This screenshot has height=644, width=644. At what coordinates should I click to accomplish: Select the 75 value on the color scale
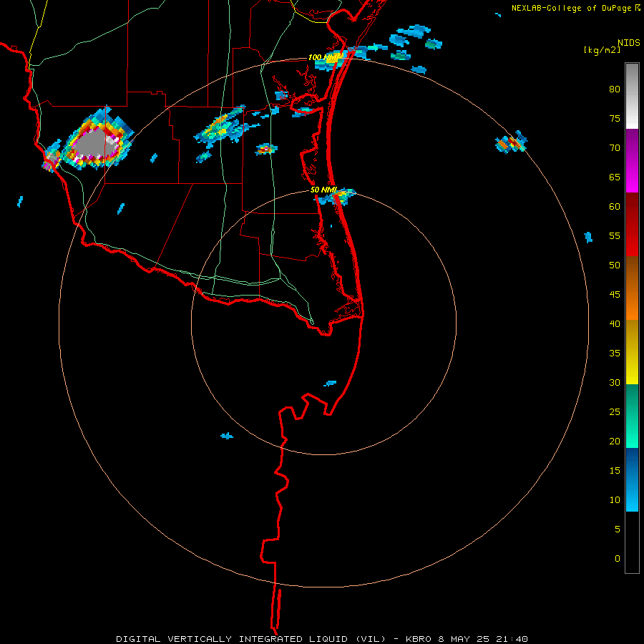point(615,118)
